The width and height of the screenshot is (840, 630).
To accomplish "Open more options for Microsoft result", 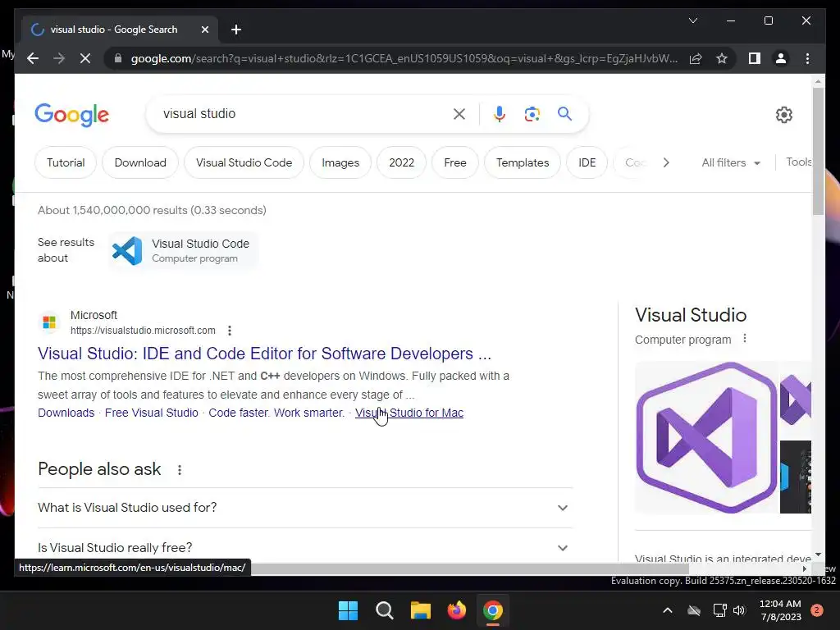I will click(x=230, y=331).
